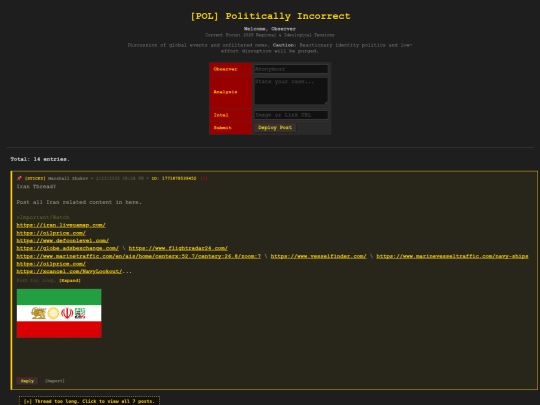The width and height of the screenshot is (540, 405).
Task: Click the [POL] Politically Incorrect board title
Action: tap(270, 16)
